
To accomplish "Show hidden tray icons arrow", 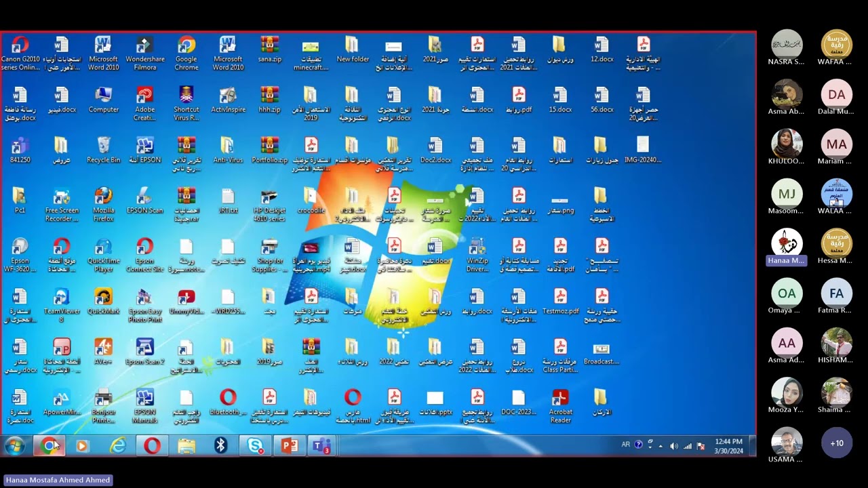I will coord(661,445).
